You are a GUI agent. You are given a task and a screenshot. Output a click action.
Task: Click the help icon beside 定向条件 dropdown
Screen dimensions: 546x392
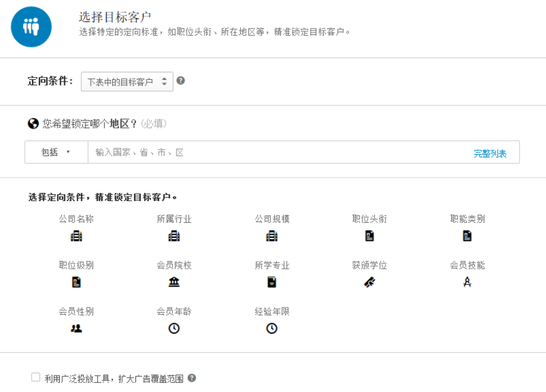coord(180,81)
